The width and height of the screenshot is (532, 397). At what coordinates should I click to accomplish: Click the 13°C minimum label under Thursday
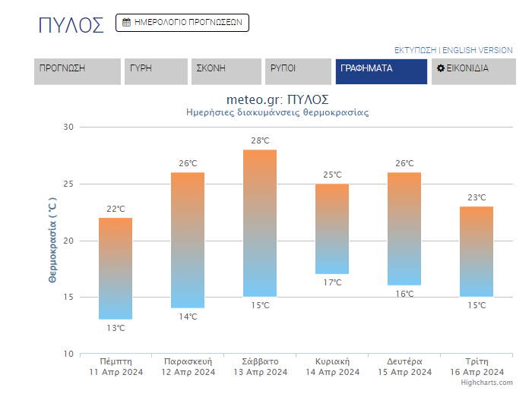point(116,328)
